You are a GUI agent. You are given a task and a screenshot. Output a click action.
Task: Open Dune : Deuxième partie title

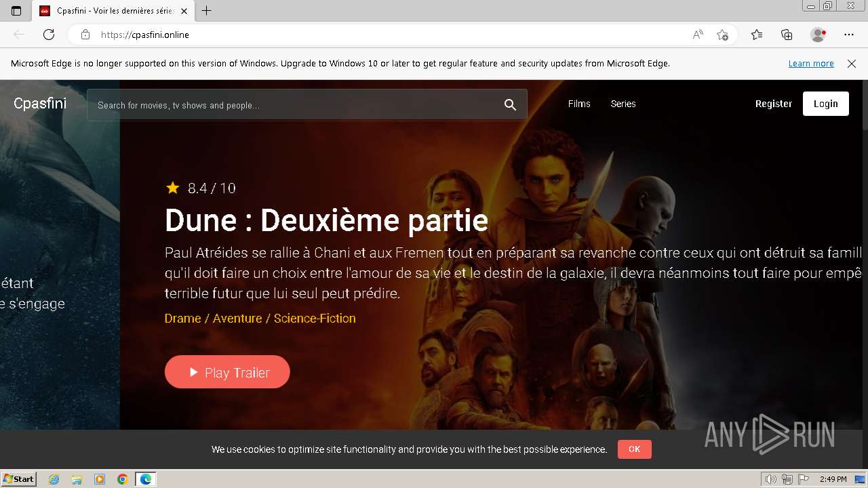pos(326,220)
